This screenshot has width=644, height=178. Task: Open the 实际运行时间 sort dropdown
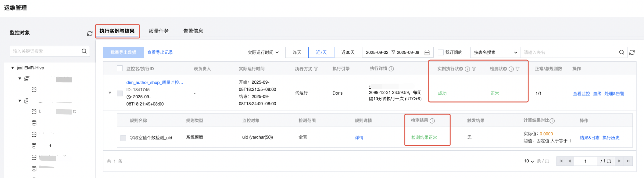[x=263, y=53]
